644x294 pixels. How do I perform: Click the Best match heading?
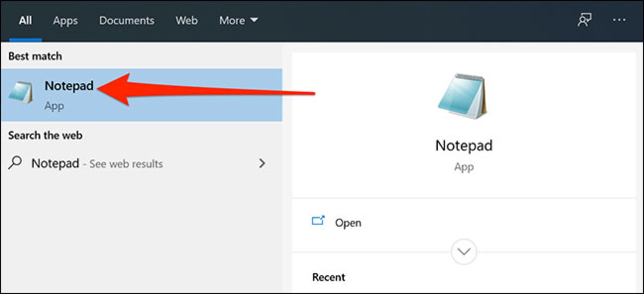(x=35, y=56)
